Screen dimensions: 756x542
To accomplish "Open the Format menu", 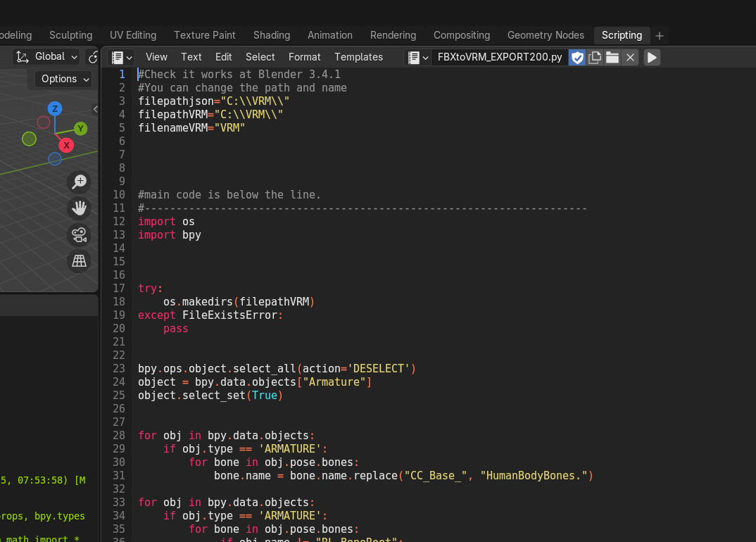I will click(x=304, y=57).
